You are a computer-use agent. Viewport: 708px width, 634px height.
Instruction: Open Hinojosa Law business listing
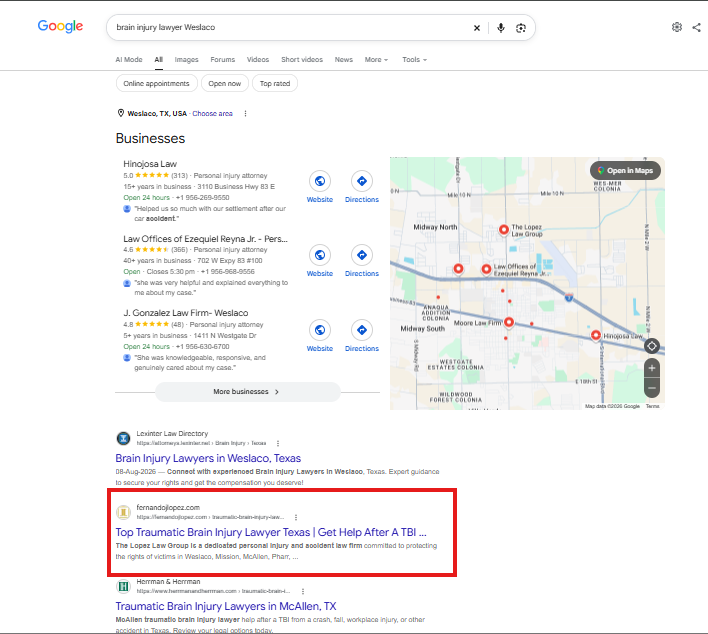coord(150,164)
